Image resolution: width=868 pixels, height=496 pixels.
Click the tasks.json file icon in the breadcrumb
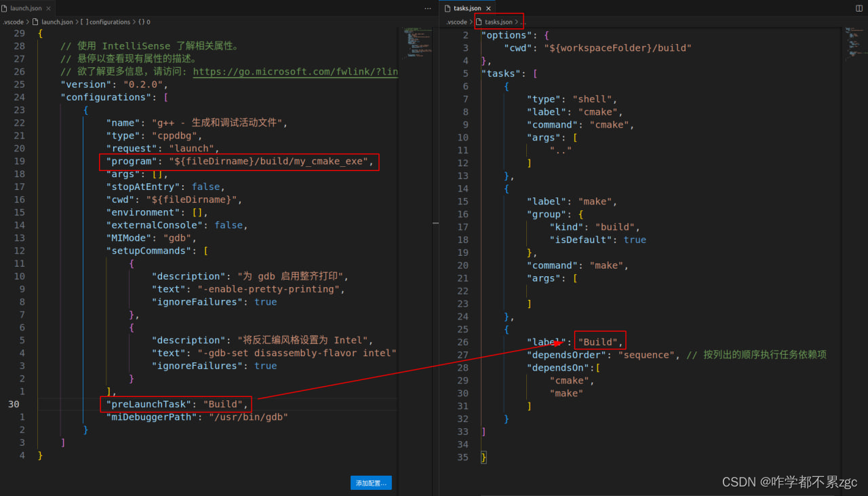point(477,22)
